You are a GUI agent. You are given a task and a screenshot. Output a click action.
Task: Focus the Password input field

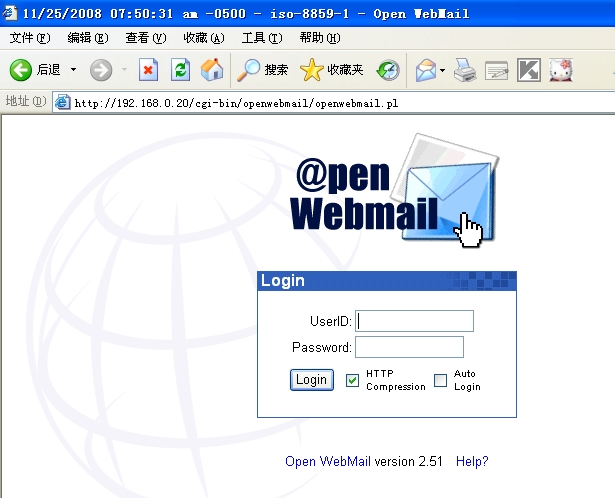(x=409, y=347)
